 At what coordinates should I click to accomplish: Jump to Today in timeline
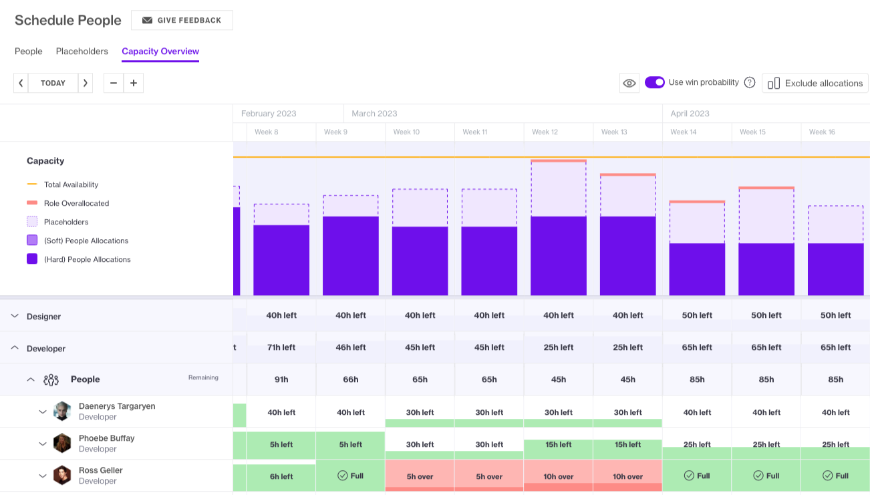tap(53, 83)
